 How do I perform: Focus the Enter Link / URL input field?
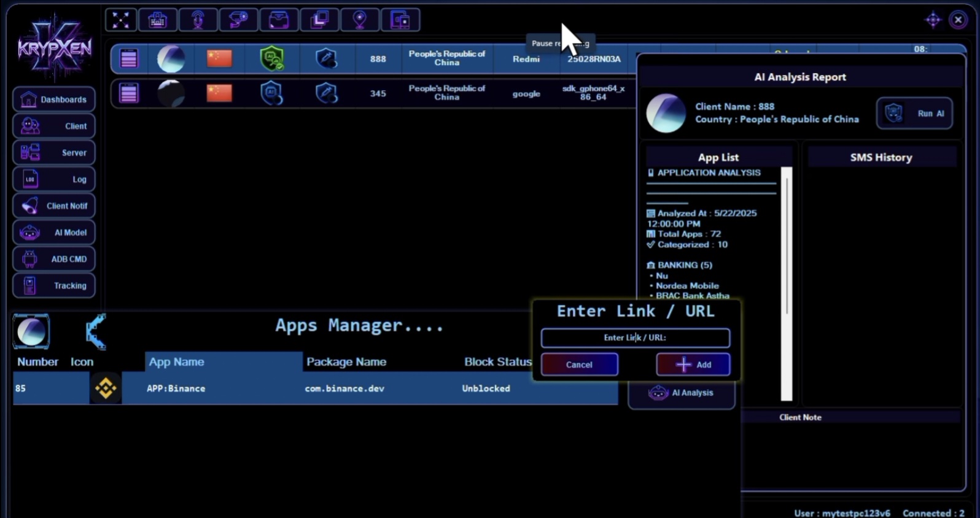[x=635, y=338]
